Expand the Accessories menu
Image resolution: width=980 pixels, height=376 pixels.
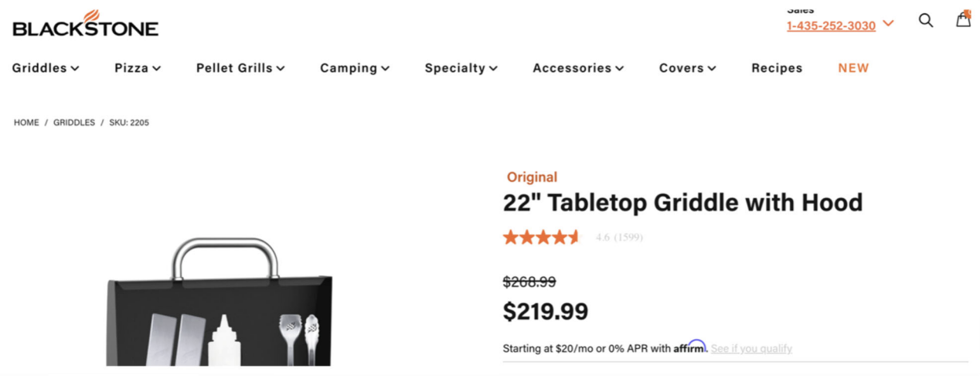pyautogui.click(x=578, y=68)
